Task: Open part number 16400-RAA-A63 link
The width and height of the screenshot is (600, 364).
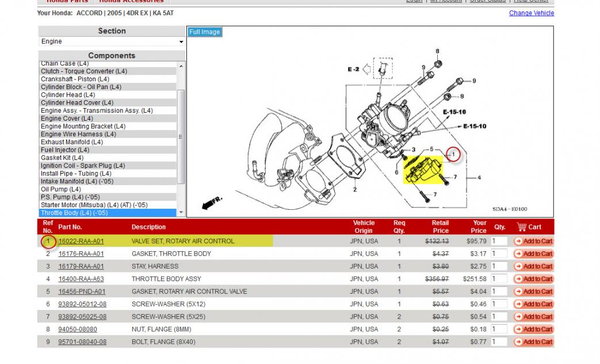Action: (x=81, y=279)
